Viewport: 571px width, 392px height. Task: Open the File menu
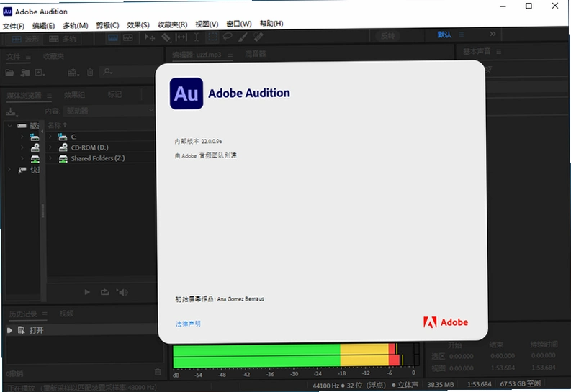click(13, 26)
